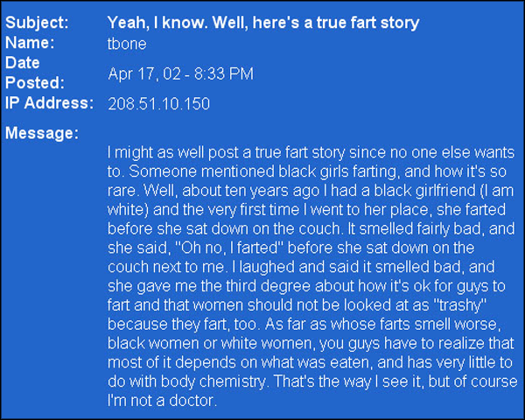Click the "IP Address:" label
The image size is (525, 420).
coord(49,103)
